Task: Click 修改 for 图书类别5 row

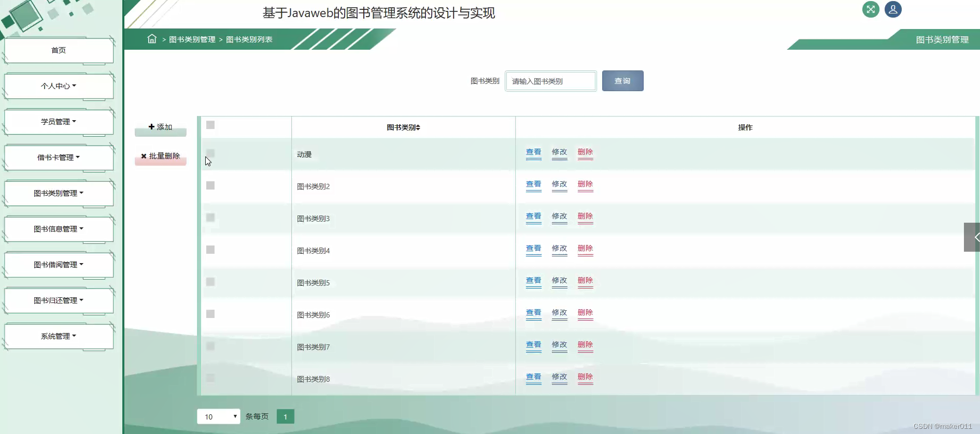Action: tap(559, 281)
